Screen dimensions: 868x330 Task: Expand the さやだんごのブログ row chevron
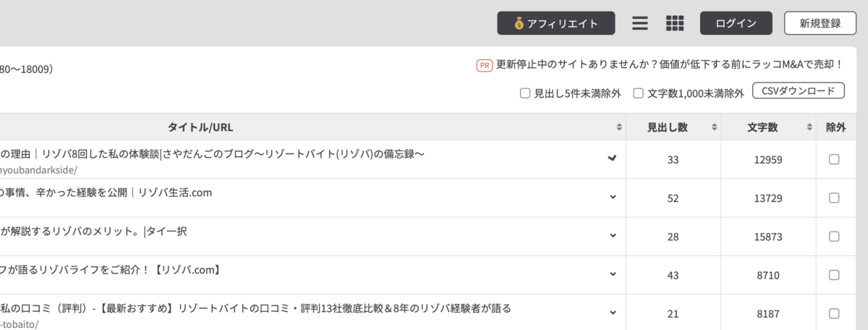click(x=613, y=158)
